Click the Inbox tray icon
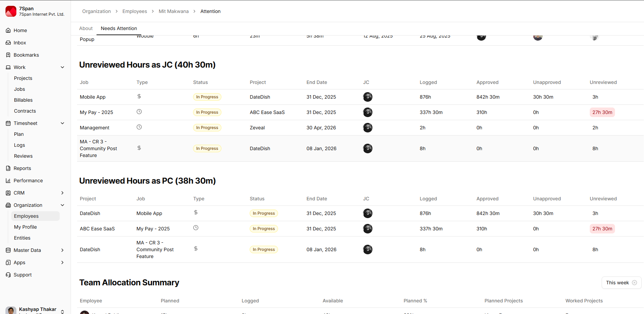 click(x=8, y=43)
